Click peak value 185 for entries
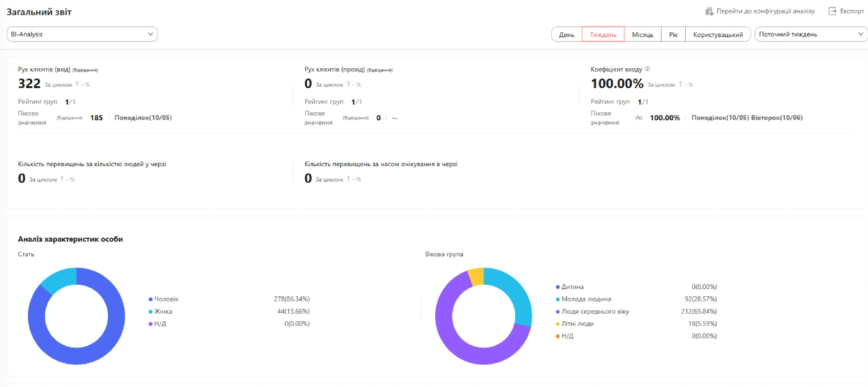Screen dimensions: 868x387 [96, 117]
